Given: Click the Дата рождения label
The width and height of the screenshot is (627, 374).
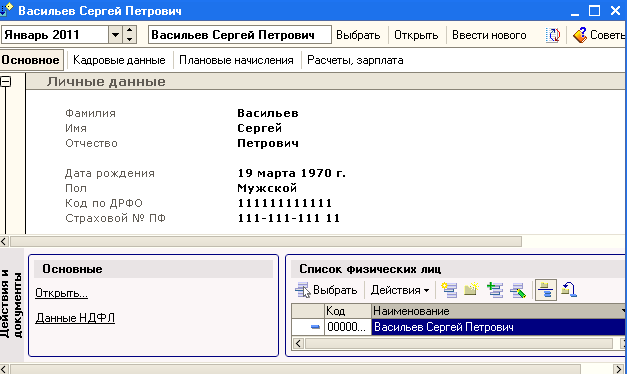Looking at the screenshot, I should click(110, 174).
